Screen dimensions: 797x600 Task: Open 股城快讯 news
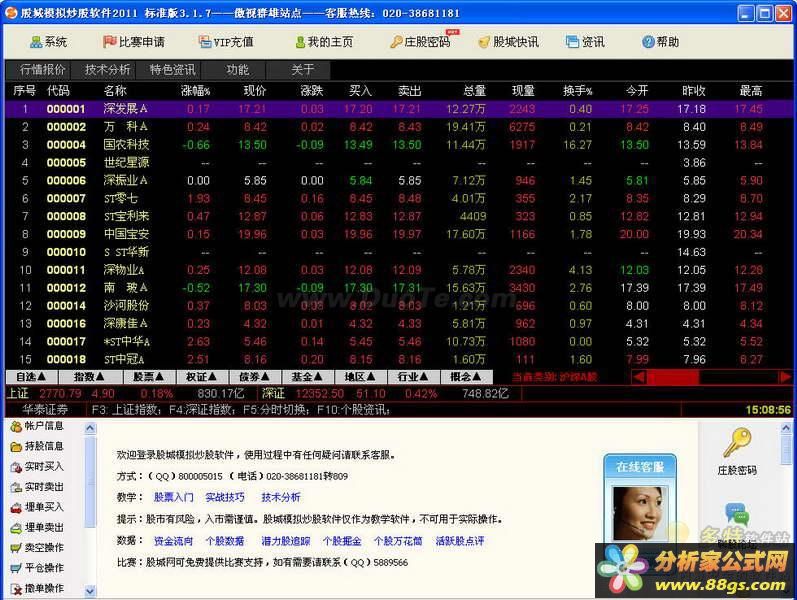(x=508, y=42)
